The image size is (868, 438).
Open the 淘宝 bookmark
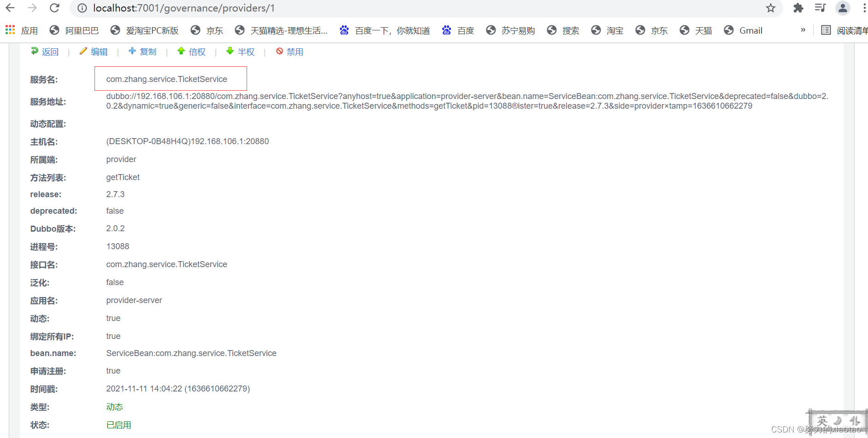607,30
